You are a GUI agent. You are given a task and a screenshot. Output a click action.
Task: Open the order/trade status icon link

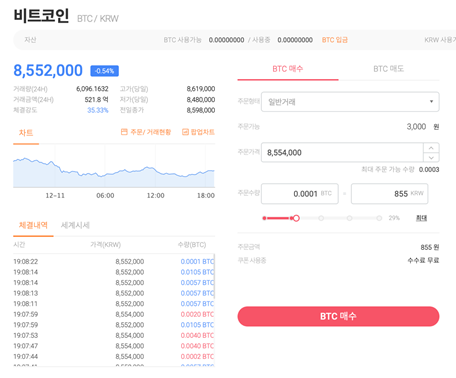[146, 132]
